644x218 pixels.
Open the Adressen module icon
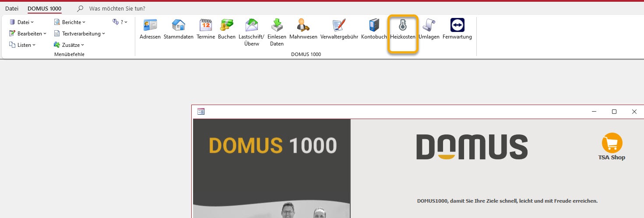click(x=150, y=25)
